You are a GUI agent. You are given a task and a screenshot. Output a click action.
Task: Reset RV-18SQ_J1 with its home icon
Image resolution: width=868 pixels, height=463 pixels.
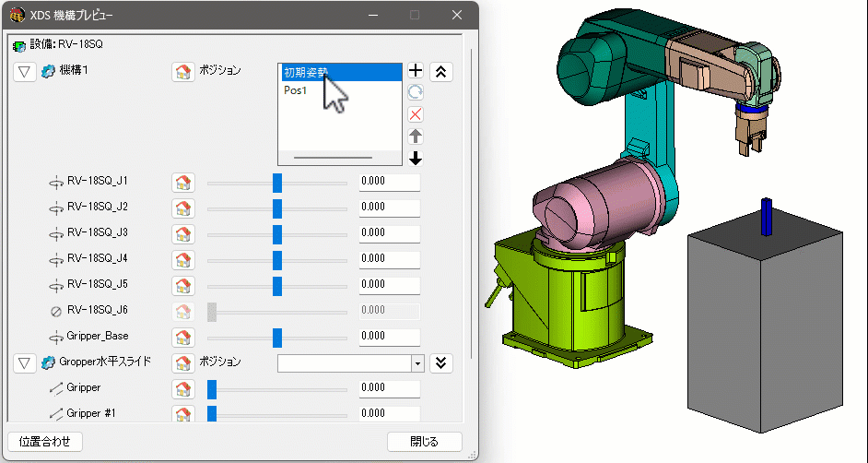coord(183,183)
